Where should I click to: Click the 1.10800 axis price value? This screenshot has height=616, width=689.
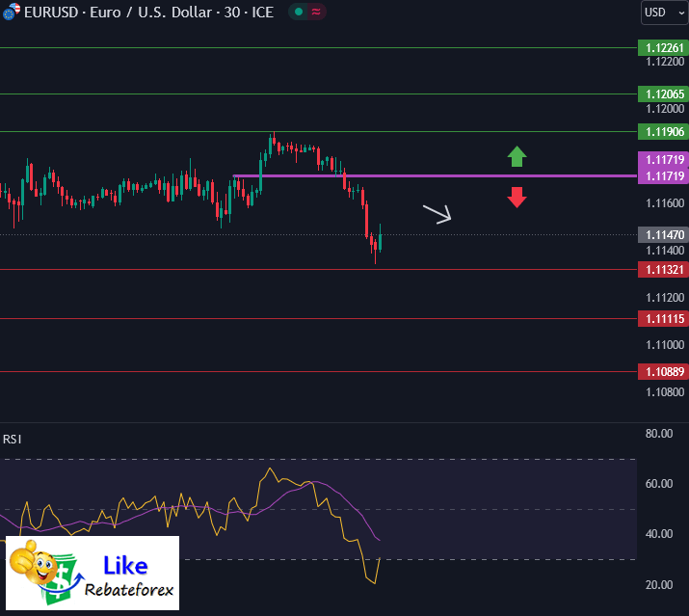coord(665,391)
